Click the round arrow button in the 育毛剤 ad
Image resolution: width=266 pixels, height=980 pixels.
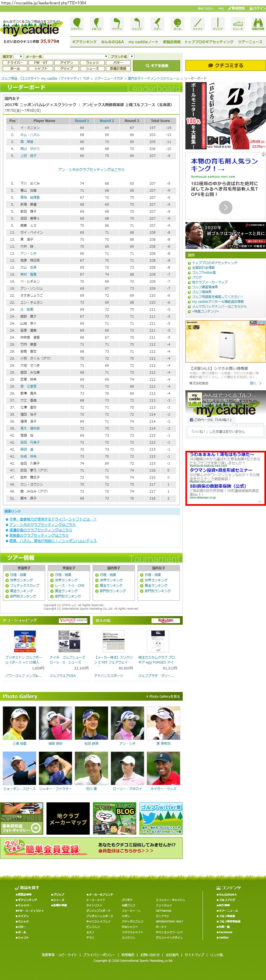click(226, 207)
